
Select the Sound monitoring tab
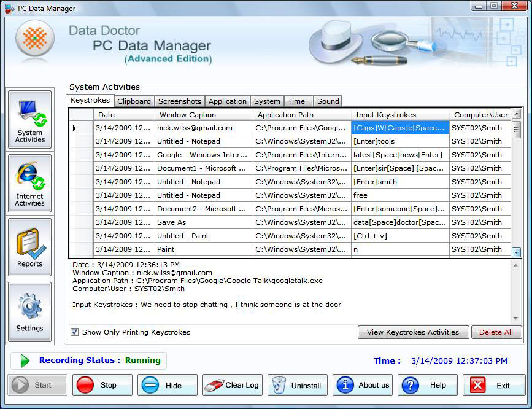[x=328, y=101]
